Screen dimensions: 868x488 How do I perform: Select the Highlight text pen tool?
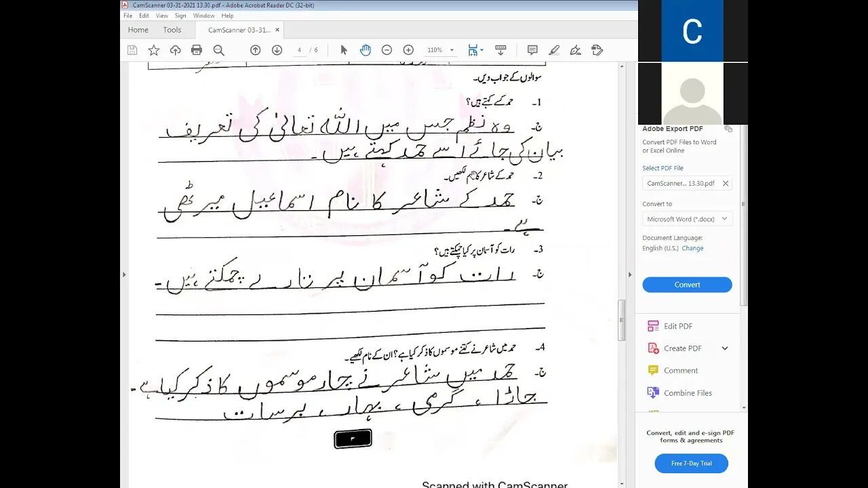click(x=554, y=50)
